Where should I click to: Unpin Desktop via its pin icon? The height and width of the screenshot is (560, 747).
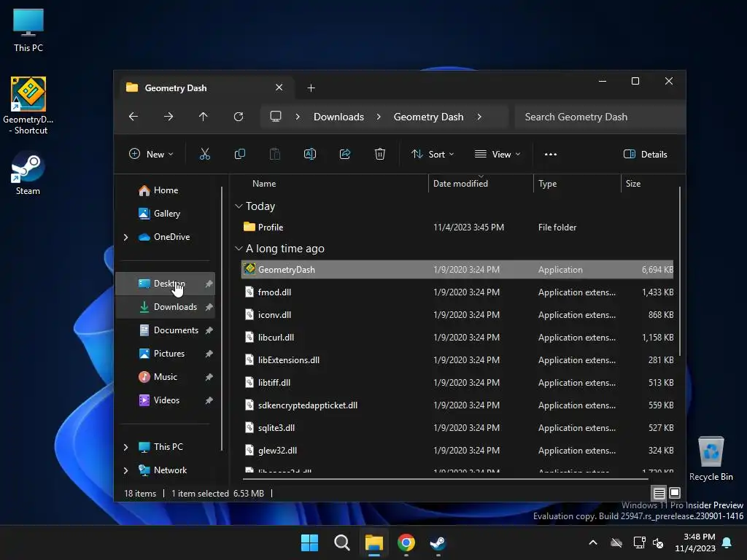pos(209,284)
